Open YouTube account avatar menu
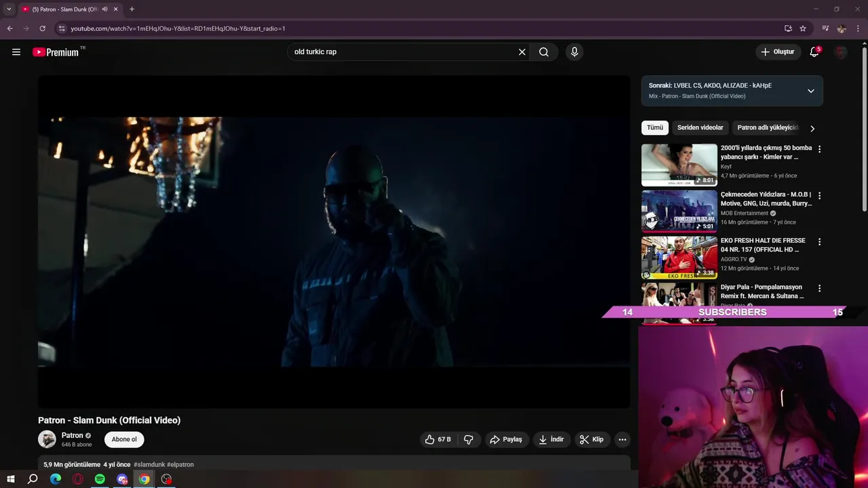868x488 pixels. coord(841,52)
